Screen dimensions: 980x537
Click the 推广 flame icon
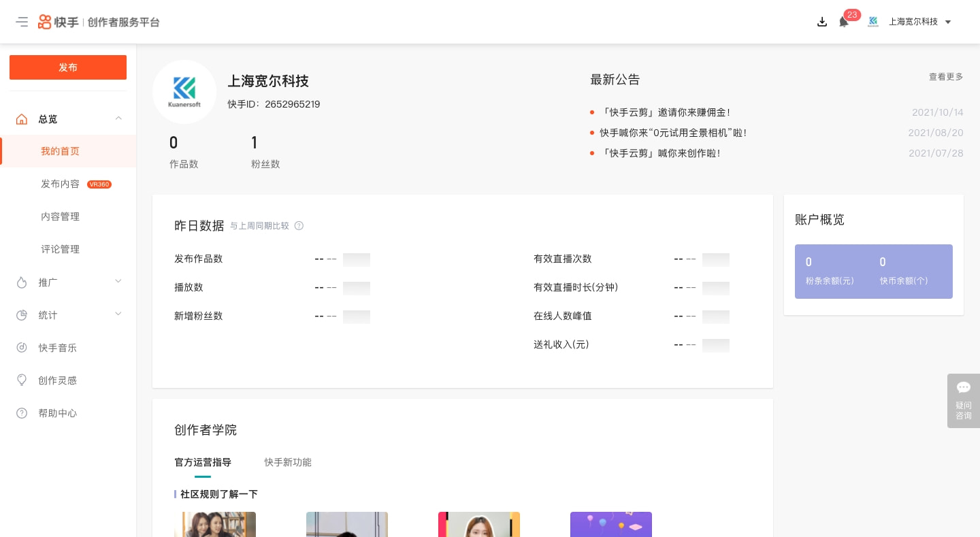[22, 282]
